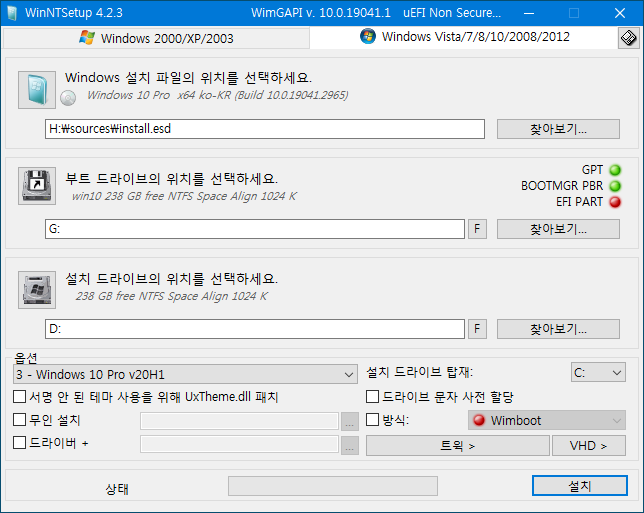The width and height of the screenshot is (644, 513).
Task: Click 찾아보기 for the installation drive
Action: (x=558, y=329)
